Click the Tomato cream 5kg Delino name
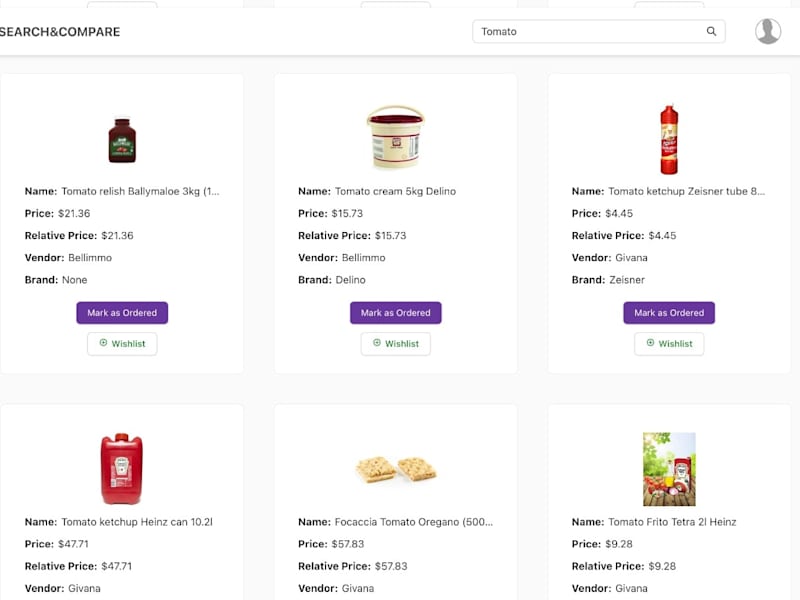800x600 pixels. tap(395, 191)
